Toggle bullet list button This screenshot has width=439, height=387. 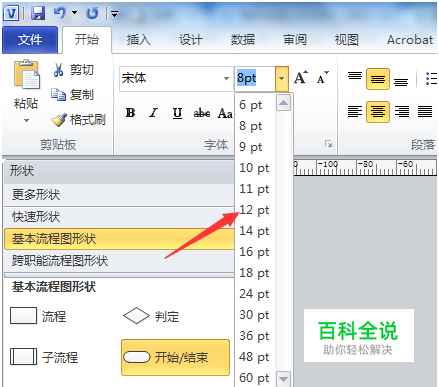[431, 79]
